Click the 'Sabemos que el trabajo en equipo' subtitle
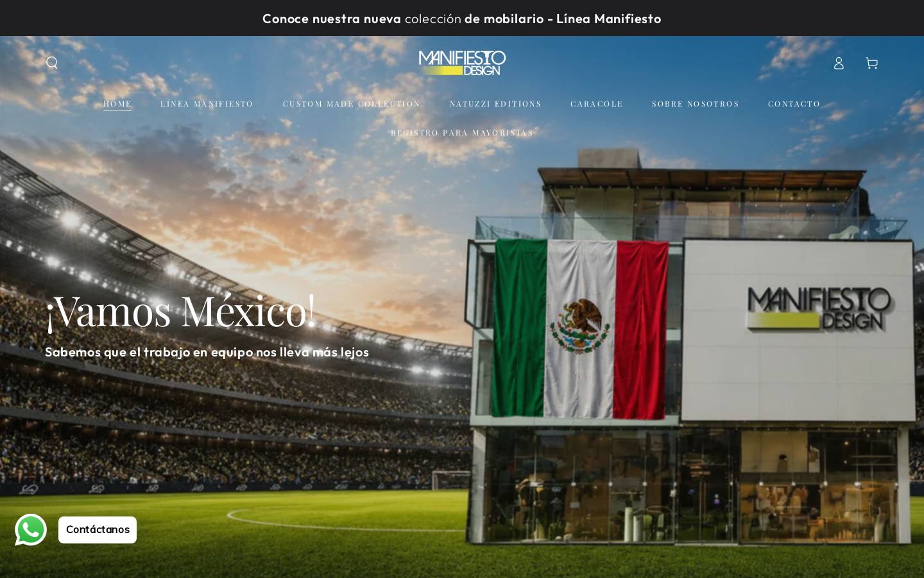 pyautogui.click(x=207, y=352)
